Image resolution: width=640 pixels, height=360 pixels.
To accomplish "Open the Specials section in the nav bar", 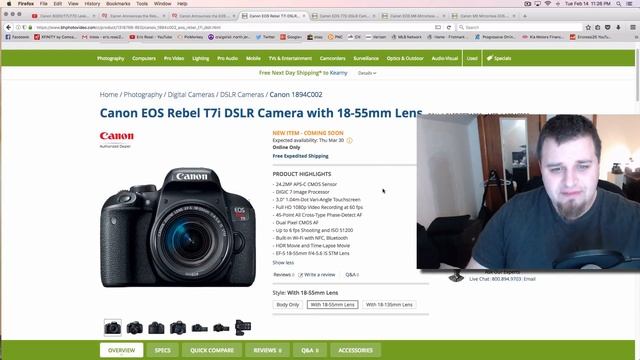I will (x=499, y=58).
